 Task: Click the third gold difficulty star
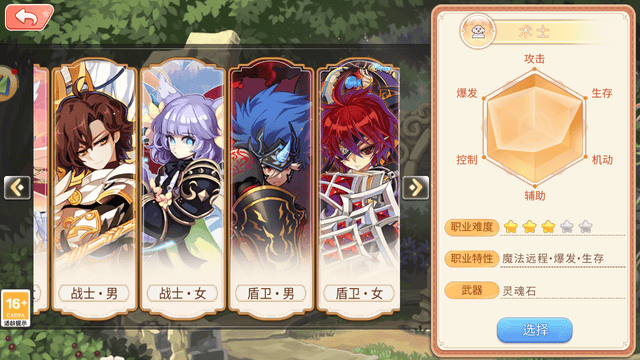pyautogui.click(x=548, y=226)
